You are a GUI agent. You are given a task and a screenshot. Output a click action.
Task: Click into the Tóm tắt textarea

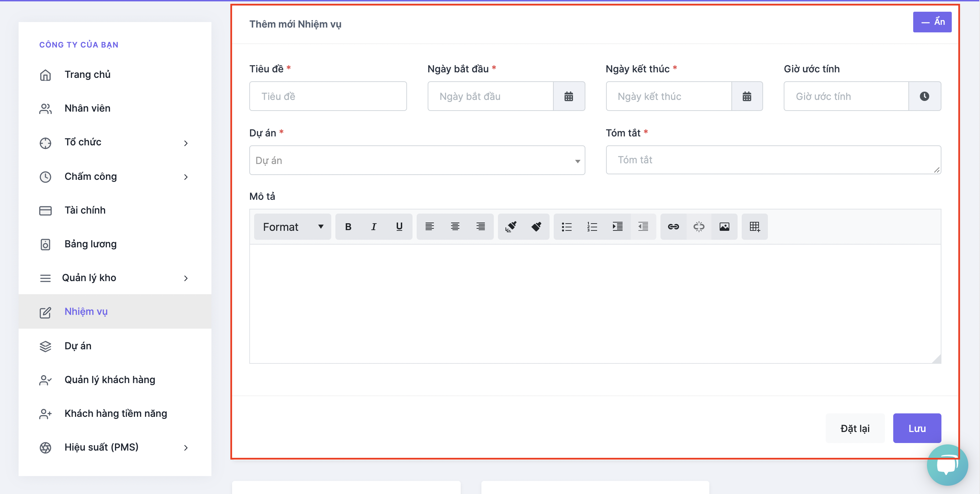[773, 160]
